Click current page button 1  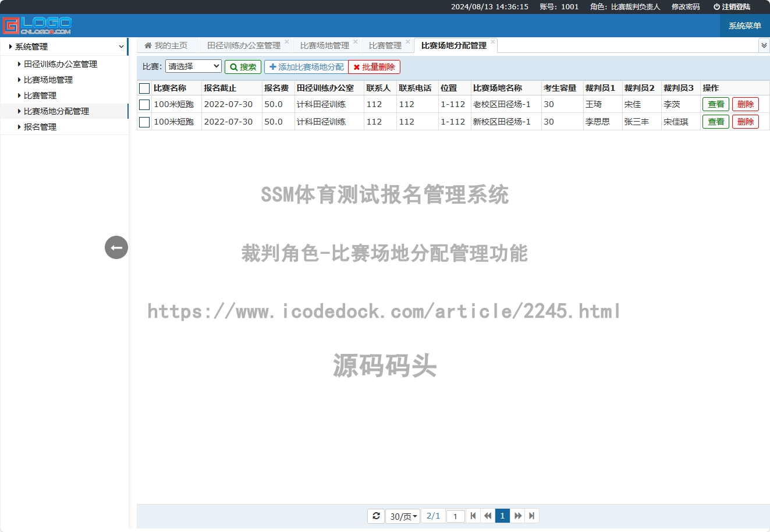pyautogui.click(x=502, y=516)
